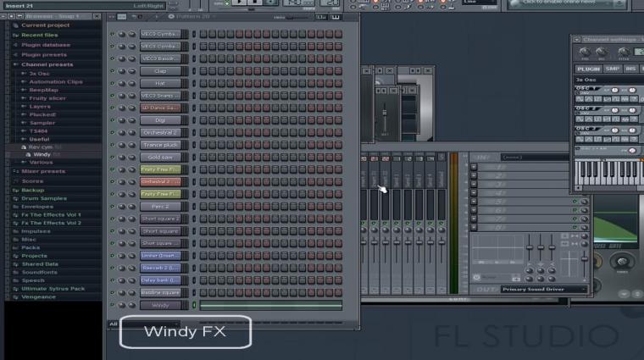Image resolution: width=644 pixels, height=360 pixels.
Task: Click the mixer input selector field showing (none)
Action: [536, 158]
